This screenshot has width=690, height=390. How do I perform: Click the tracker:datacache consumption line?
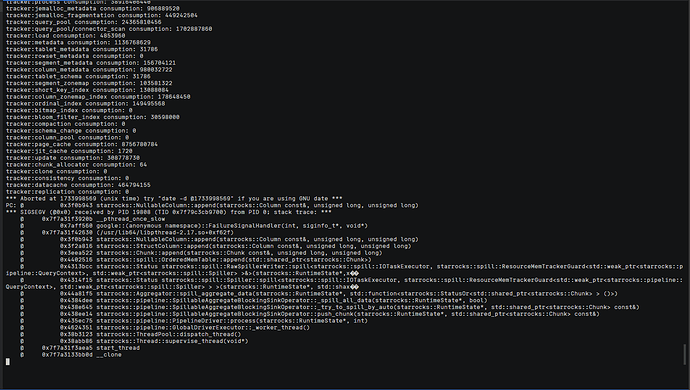tap(78, 185)
